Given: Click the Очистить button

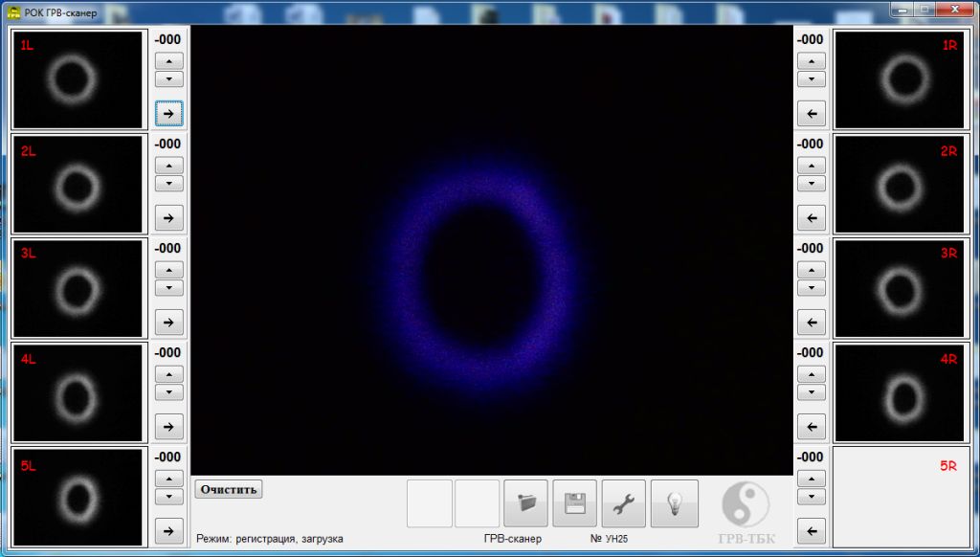Looking at the screenshot, I should [x=229, y=488].
